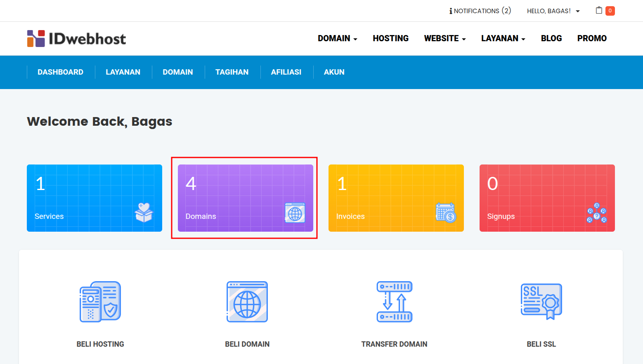This screenshot has width=643, height=364.
Task: Click the IDwebhost logo
Action: click(x=76, y=38)
